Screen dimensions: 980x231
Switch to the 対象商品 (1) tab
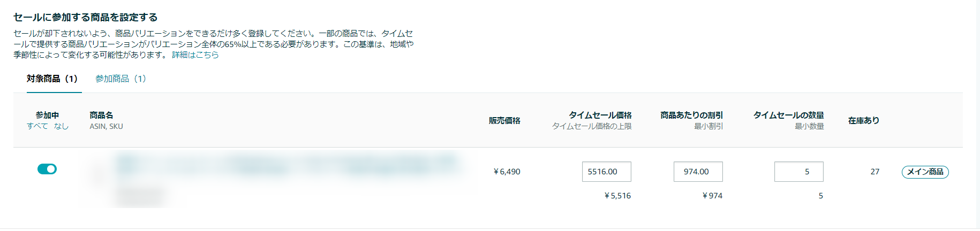pos(52,79)
